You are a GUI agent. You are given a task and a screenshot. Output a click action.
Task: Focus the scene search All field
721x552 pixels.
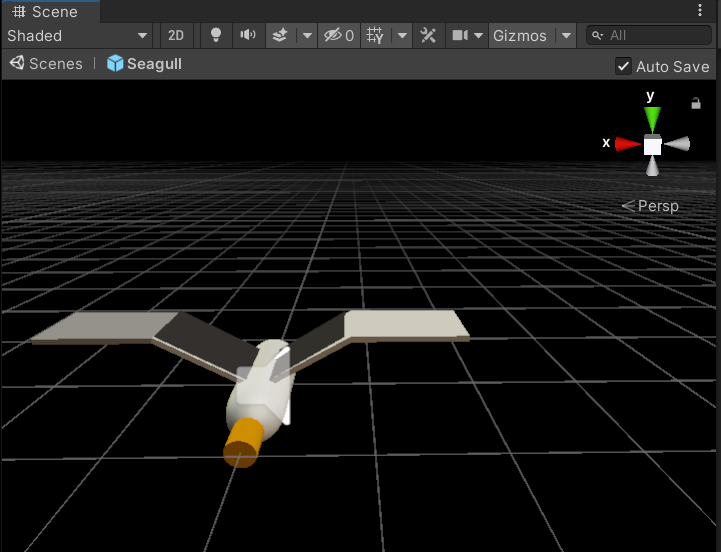tap(649, 35)
